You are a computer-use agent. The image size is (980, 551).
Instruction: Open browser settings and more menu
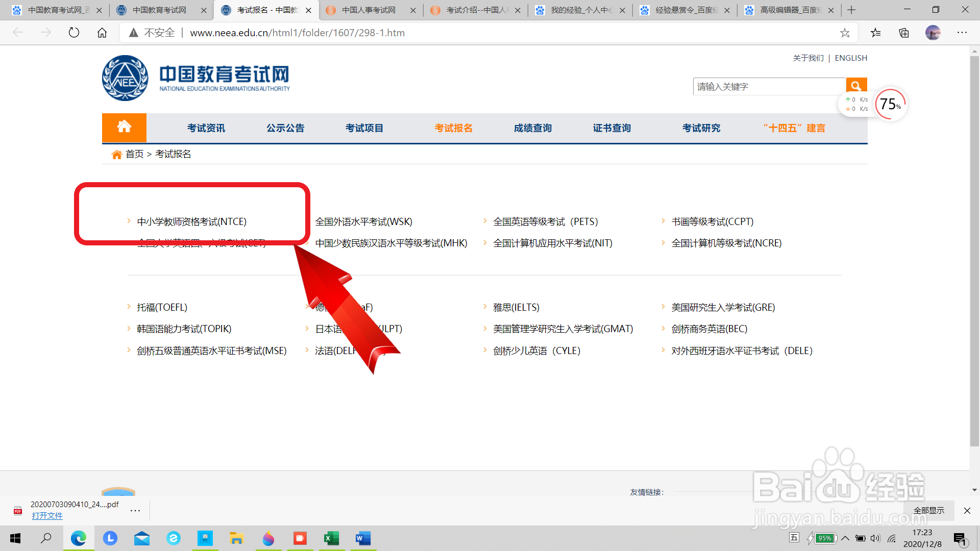[962, 33]
